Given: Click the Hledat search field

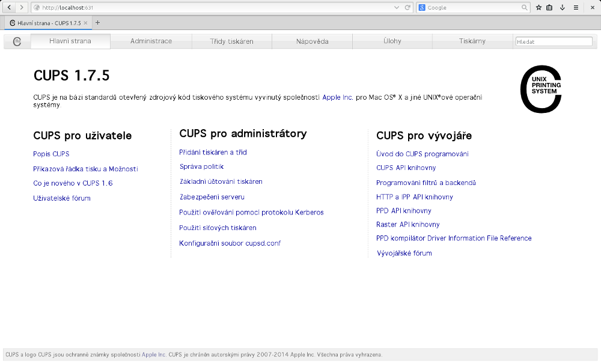Looking at the screenshot, I should 554,42.
